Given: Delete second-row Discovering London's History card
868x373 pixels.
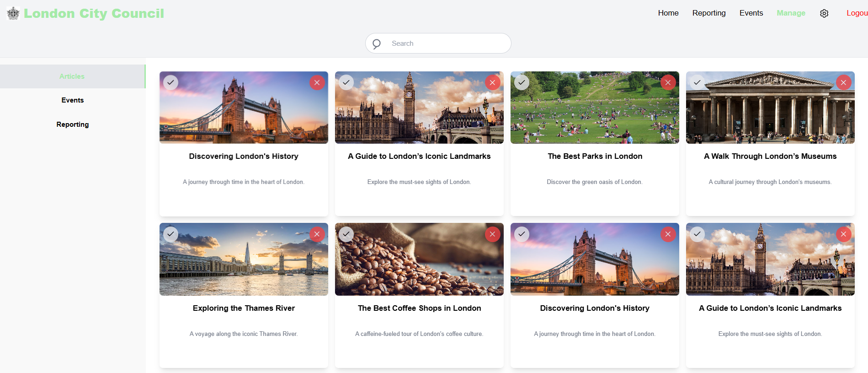Looking at the screenshot, I should pyautogui.click(x=668, y=234).
